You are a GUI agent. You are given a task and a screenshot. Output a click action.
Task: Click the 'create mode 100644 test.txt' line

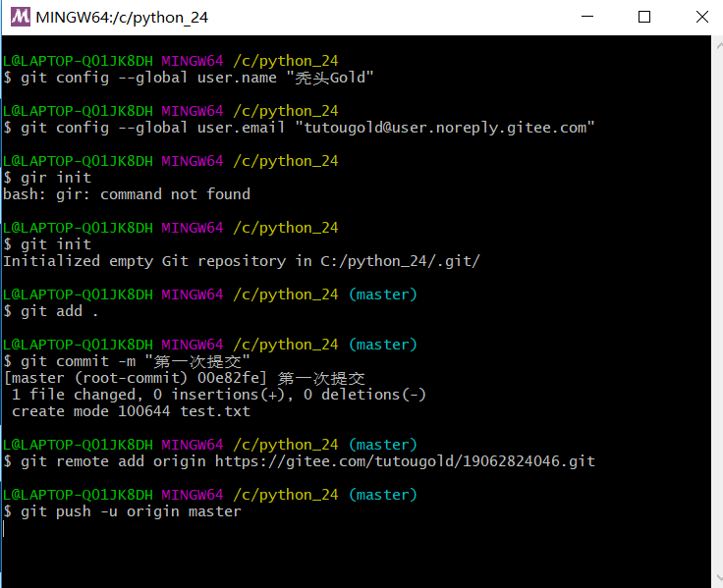(131, 411)
